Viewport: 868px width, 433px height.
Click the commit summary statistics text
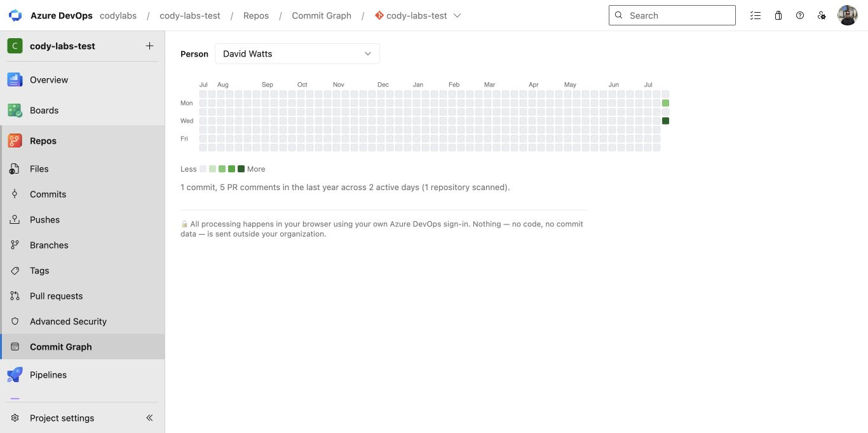(345, 188)
